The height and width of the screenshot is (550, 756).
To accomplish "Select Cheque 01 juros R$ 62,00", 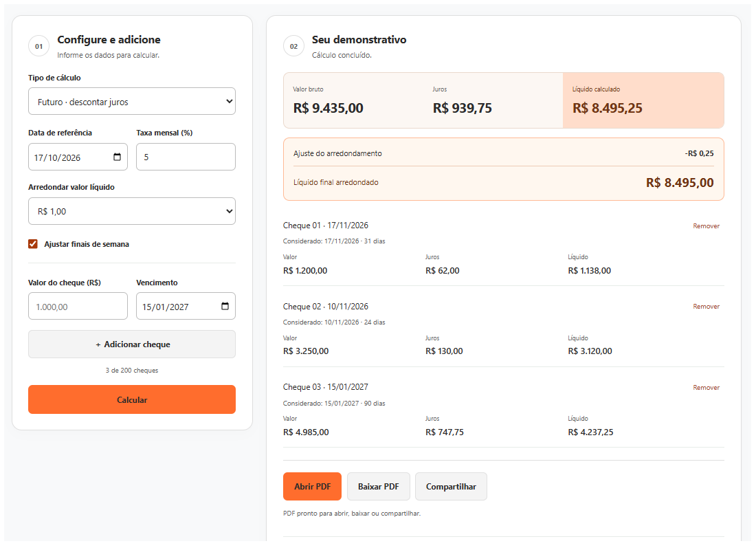I will click(443, 271).
